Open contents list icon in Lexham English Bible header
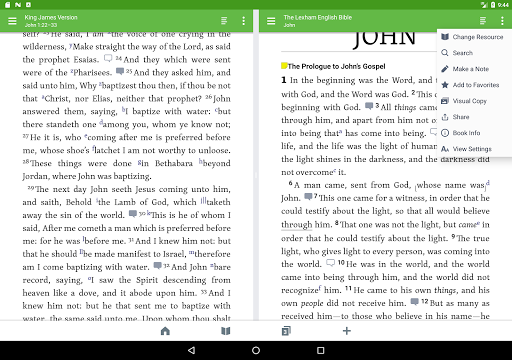The image size is (512, 360). point(483,21)
